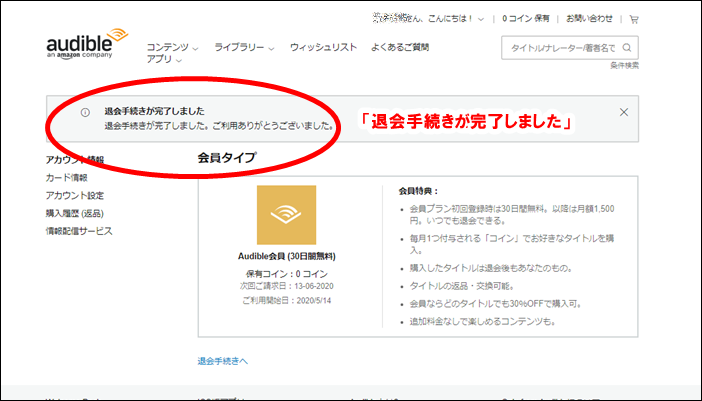Click 次回ご請求日 13-06-2020 text
The image size is (702, 401).
click(x=287, y=286)
